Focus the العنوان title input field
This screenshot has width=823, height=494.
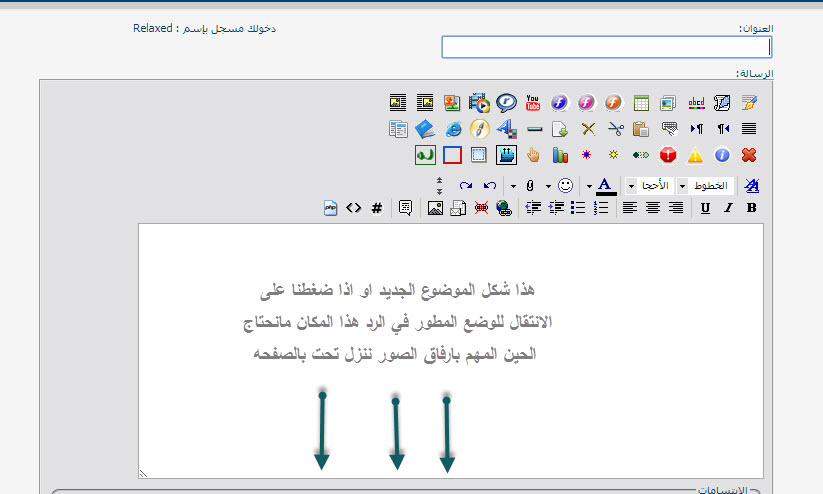(x=607, y=47)
